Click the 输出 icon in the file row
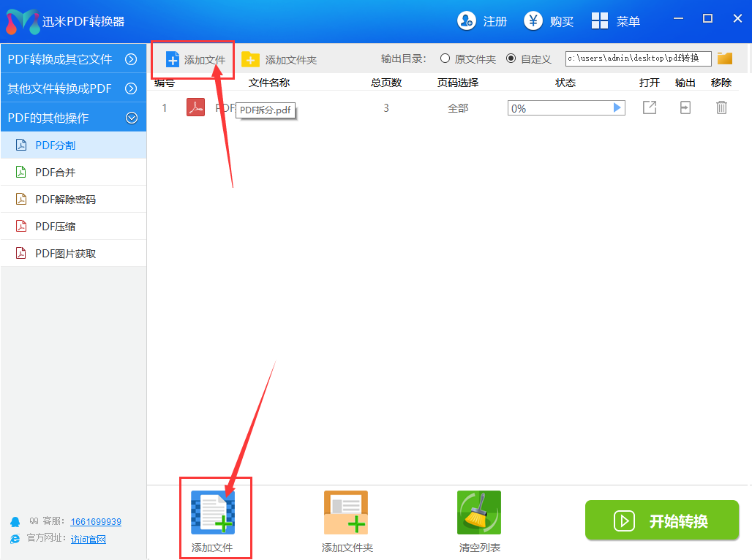This screenshot has height=560, width=752. pos(685,108)
